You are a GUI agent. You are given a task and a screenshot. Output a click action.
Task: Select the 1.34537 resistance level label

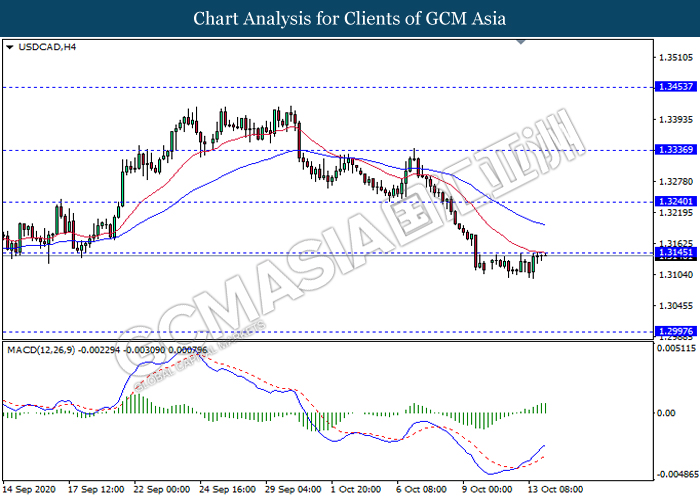point(676,87)
